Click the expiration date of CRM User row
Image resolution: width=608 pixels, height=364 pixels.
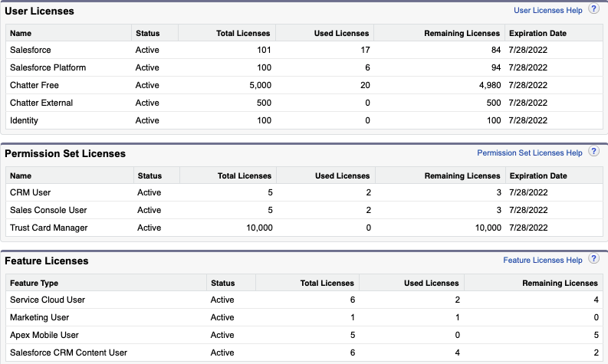click(x=528, y=192)
